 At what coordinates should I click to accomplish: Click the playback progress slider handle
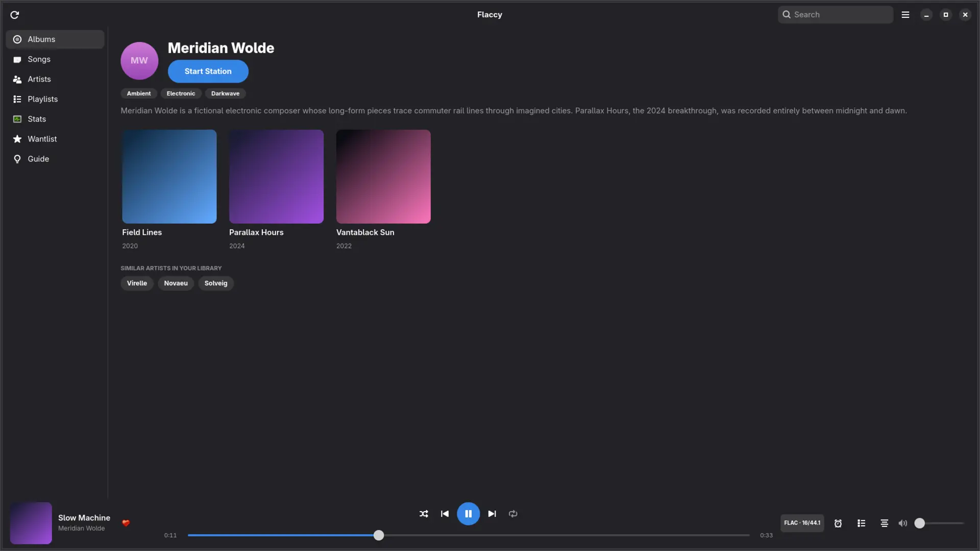[379, 535]
